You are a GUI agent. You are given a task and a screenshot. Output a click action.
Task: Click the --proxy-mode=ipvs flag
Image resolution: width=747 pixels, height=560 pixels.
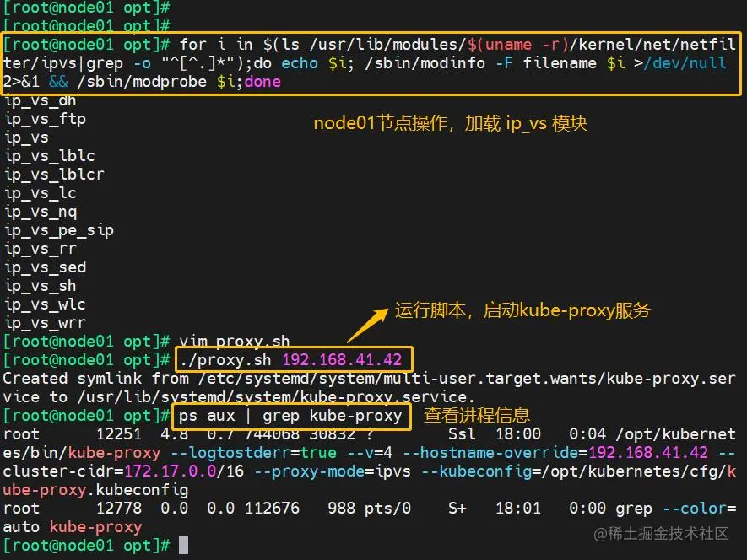332,471
